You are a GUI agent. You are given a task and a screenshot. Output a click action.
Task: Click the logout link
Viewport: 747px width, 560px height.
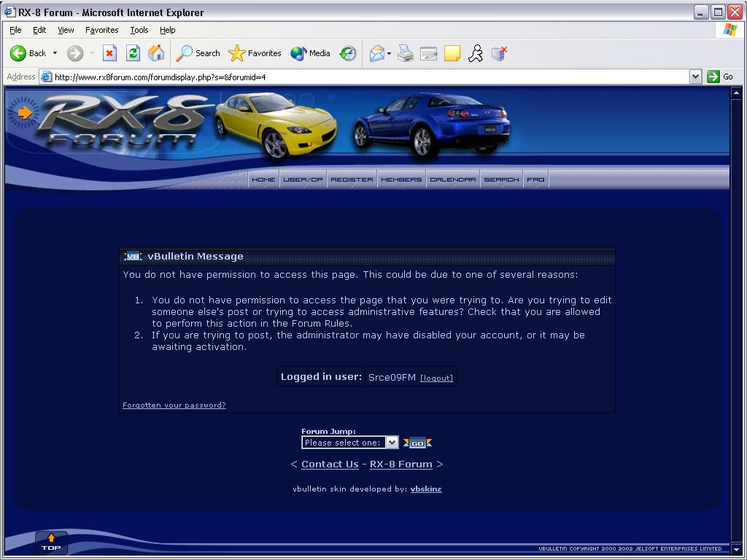coord(436,378)
